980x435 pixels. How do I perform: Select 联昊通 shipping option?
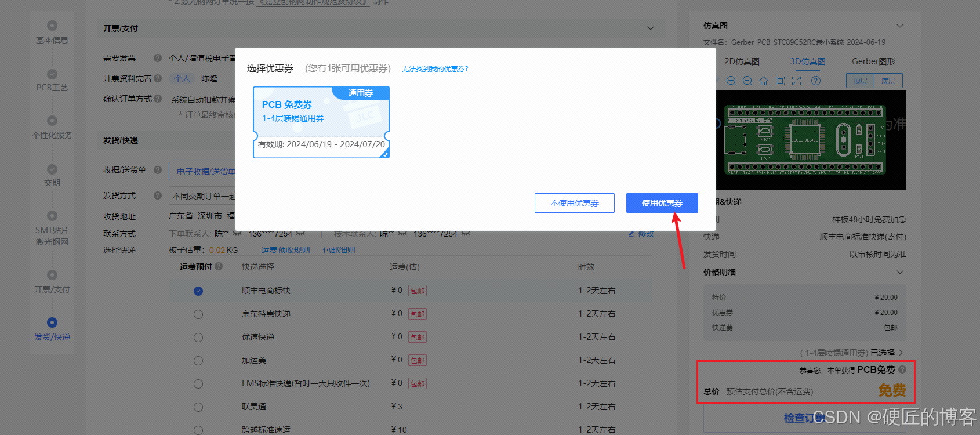pos(198,407)
